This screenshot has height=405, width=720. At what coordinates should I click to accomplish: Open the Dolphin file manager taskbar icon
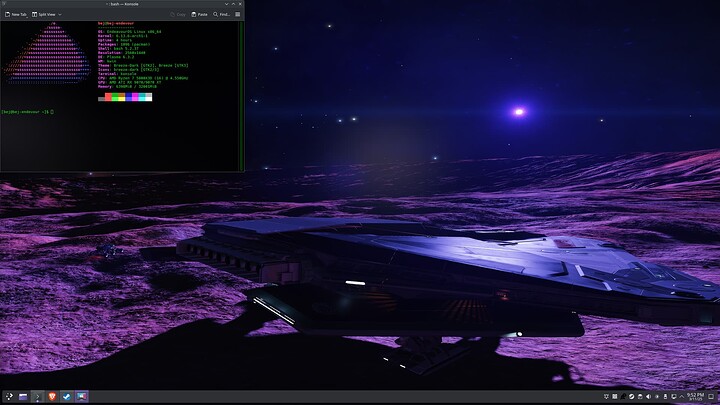click(23, 396)
